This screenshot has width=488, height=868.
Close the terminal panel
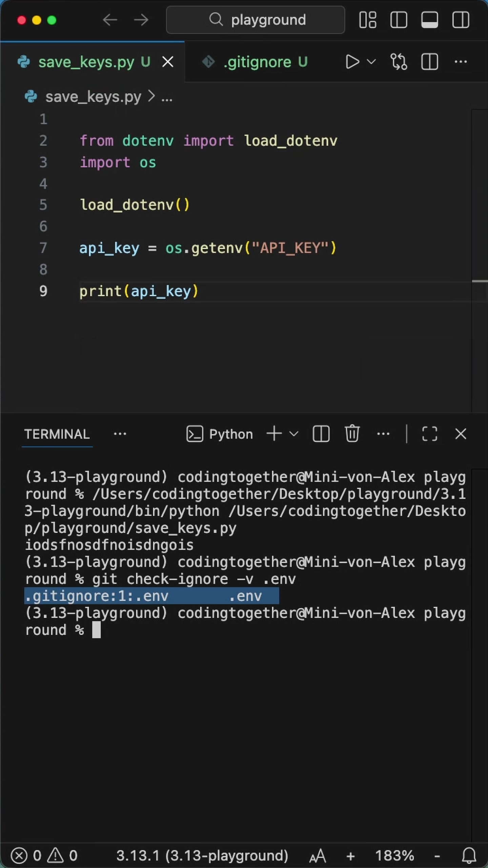click(461, 434)
